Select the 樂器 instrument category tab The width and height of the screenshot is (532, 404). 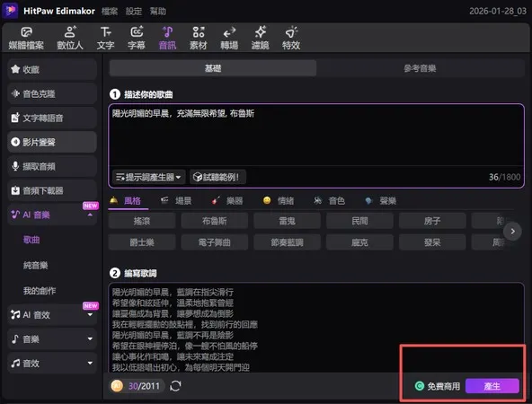pos(227,201)
